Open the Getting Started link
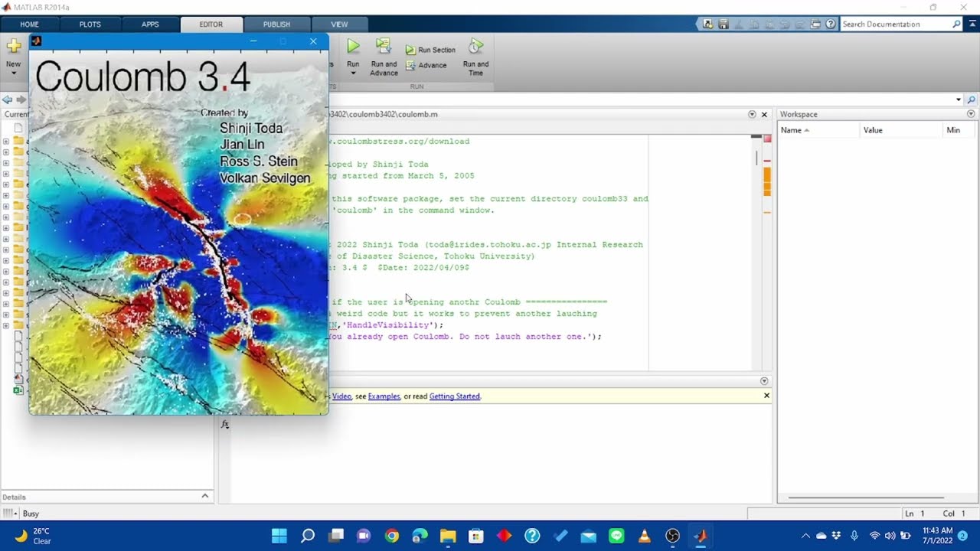980x551 pixels. click(455, 396)
